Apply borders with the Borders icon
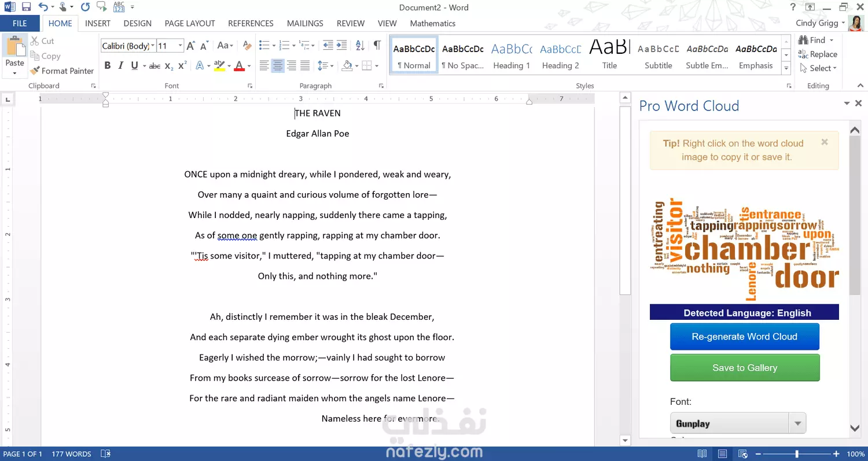 click(x=366, y=66)
